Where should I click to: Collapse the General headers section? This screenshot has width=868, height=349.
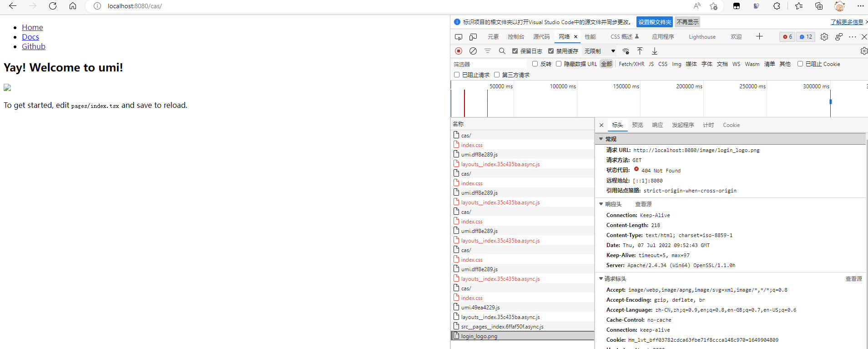(601, 139)
